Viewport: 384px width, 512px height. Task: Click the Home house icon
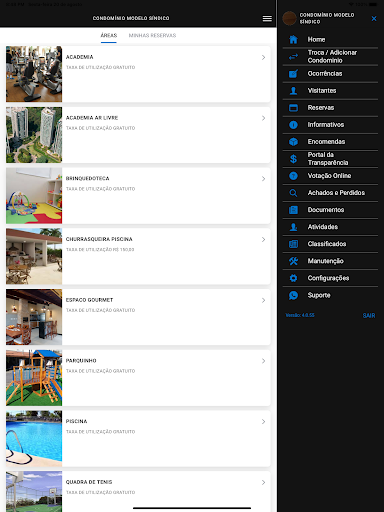293,40
